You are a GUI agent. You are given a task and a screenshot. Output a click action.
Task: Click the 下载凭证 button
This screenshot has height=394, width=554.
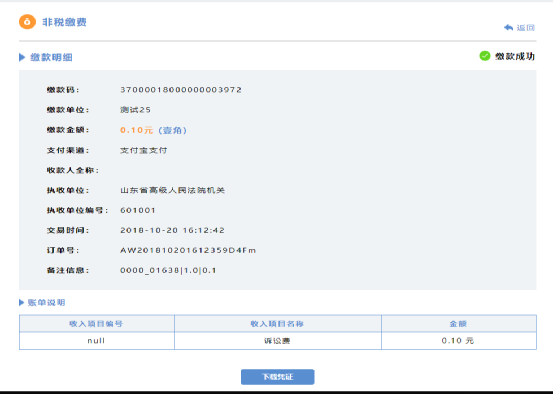(277, 377)
